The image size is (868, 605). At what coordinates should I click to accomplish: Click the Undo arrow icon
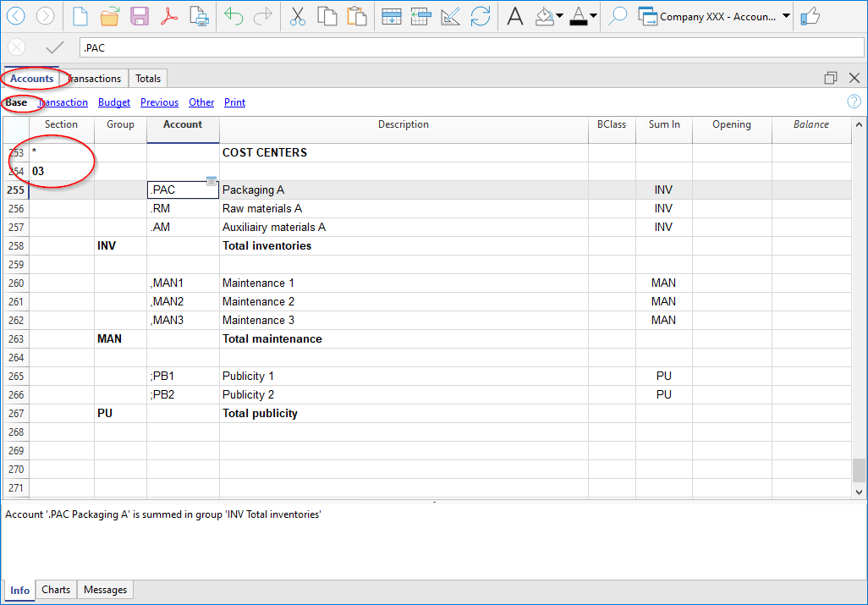pos(233,16)
